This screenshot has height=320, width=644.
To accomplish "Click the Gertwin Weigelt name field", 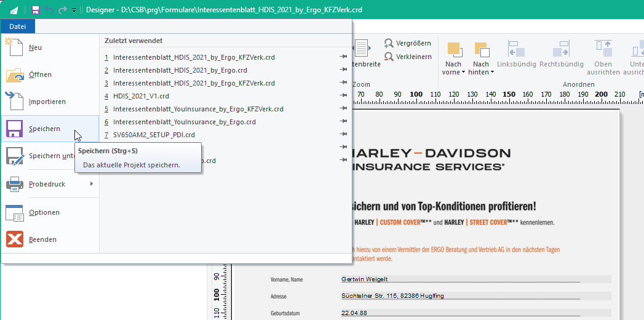I will (476, 279).
